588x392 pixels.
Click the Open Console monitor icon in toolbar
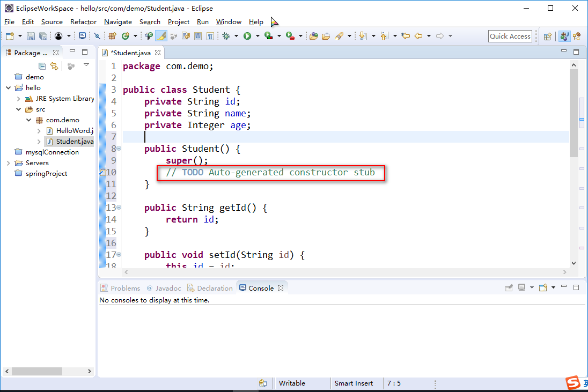coord(83,36)
